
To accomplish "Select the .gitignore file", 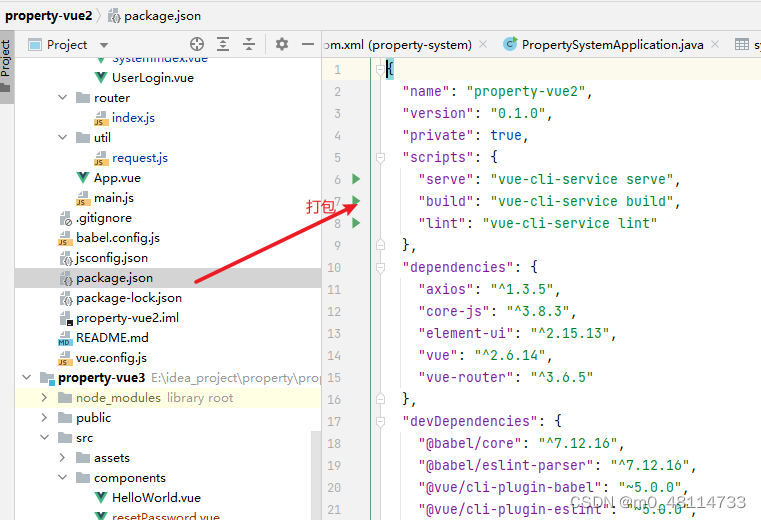I will pyautogui.click(x=104, y=218).
